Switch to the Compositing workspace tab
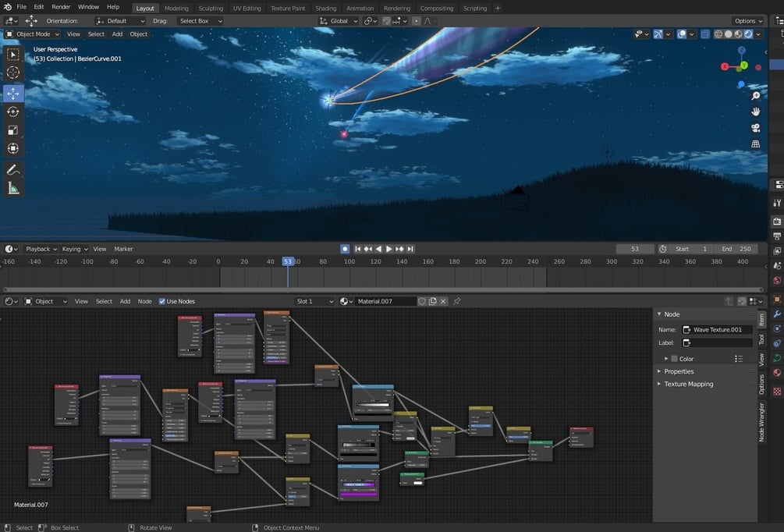This screenshot has height=532, width=784. coord(437,8)
